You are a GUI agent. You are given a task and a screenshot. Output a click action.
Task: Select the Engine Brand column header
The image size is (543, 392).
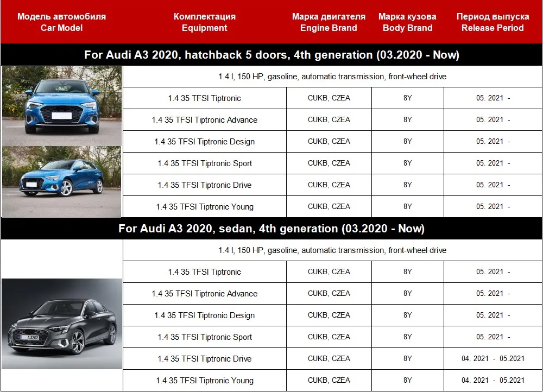pos(329,22)
